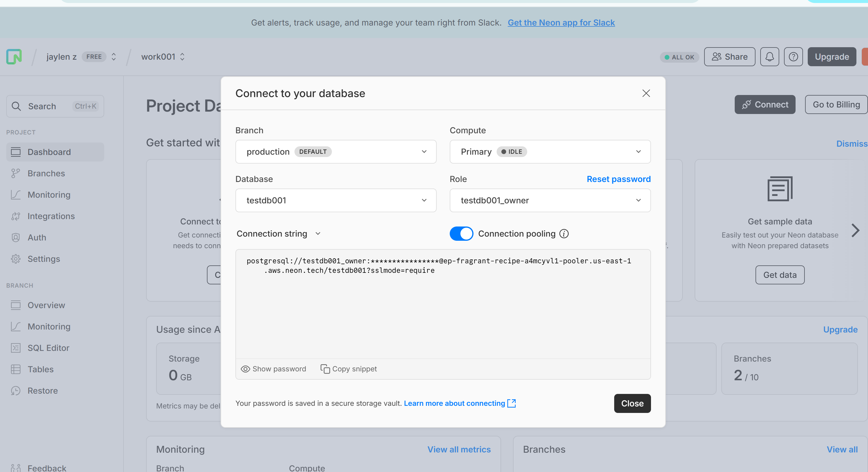Open Branches page in sidebar
Screen dimensions: 868x472
[x=46, y=173]
